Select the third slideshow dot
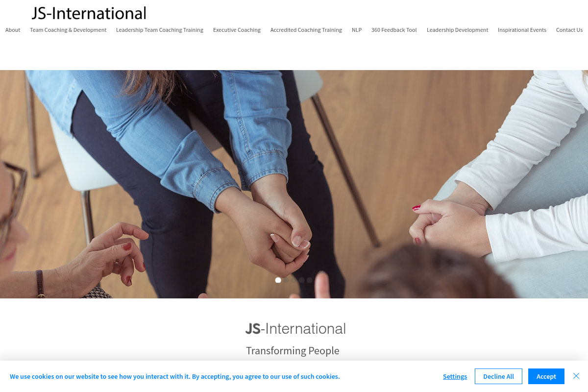 point(294,280)
